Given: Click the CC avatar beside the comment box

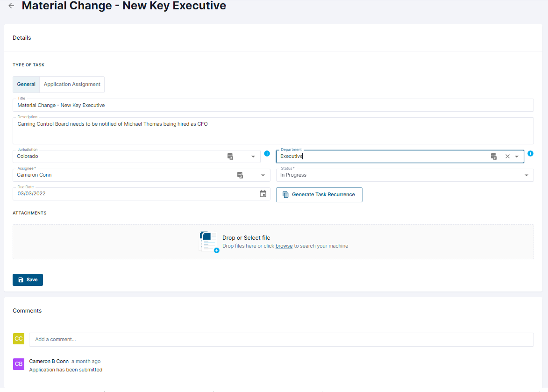Looking at the screenshot, I should [x=19, y=339].
